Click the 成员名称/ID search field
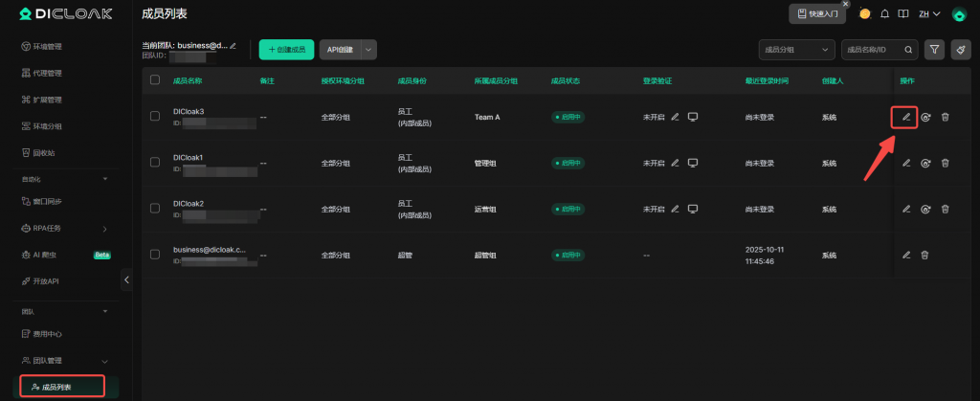 (871, 49)
